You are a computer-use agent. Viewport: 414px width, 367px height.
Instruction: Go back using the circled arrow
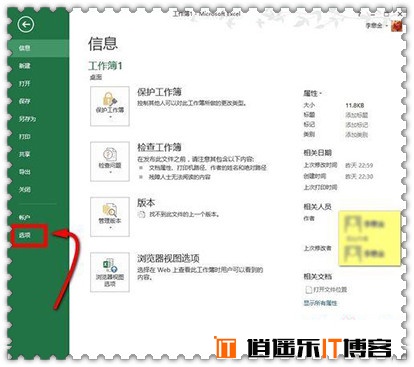pyautogui.click(x=26, y=25)
